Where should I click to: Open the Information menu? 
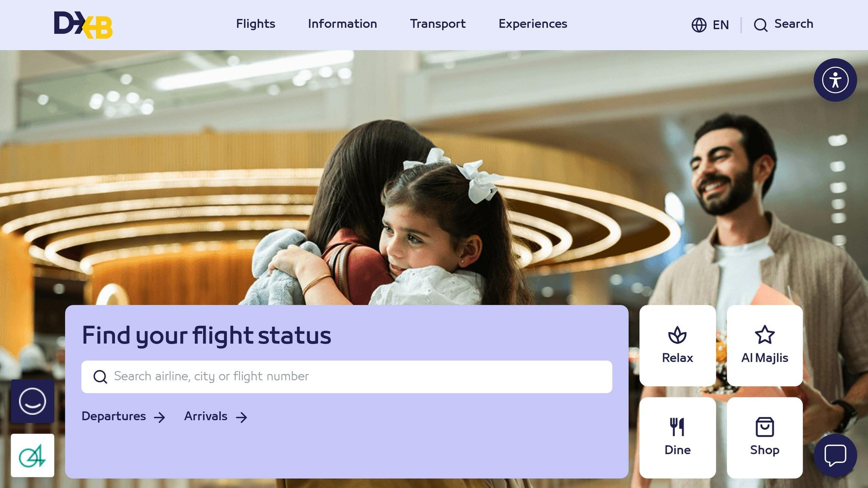(x=342, y=24)
